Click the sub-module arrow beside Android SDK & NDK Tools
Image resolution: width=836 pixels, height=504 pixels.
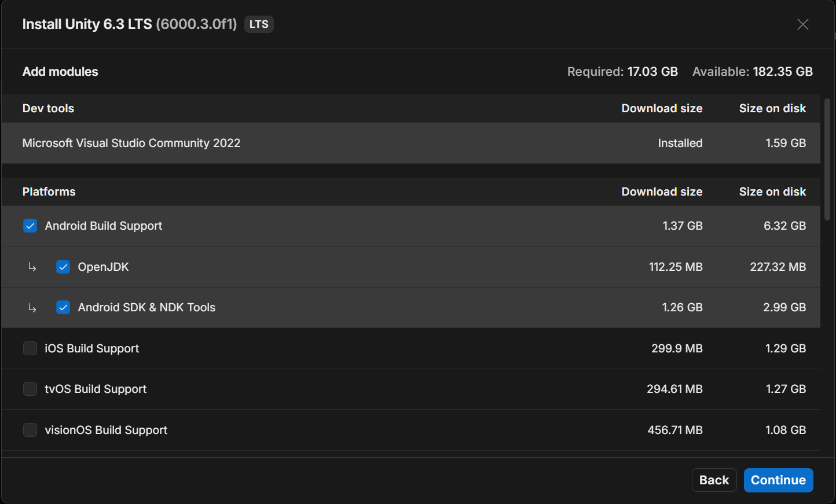pyautogui.click(x=32, y=308)
